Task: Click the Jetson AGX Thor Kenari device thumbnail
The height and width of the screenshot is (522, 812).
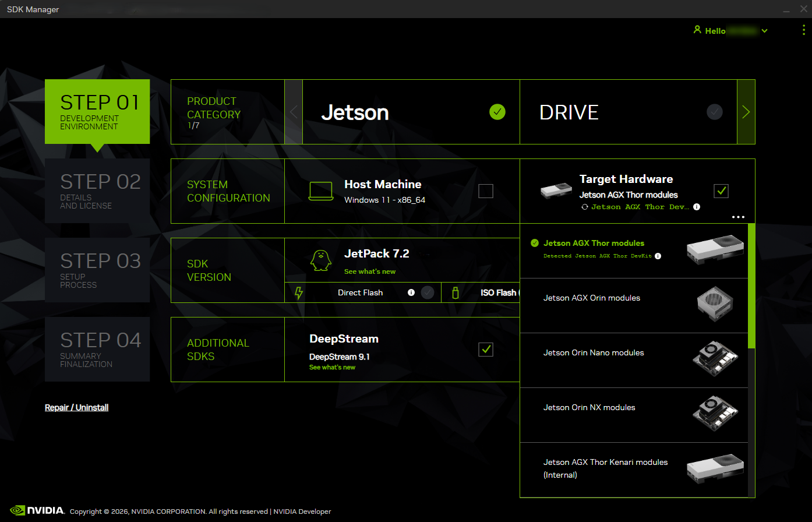Action: (x=715, y=470)
